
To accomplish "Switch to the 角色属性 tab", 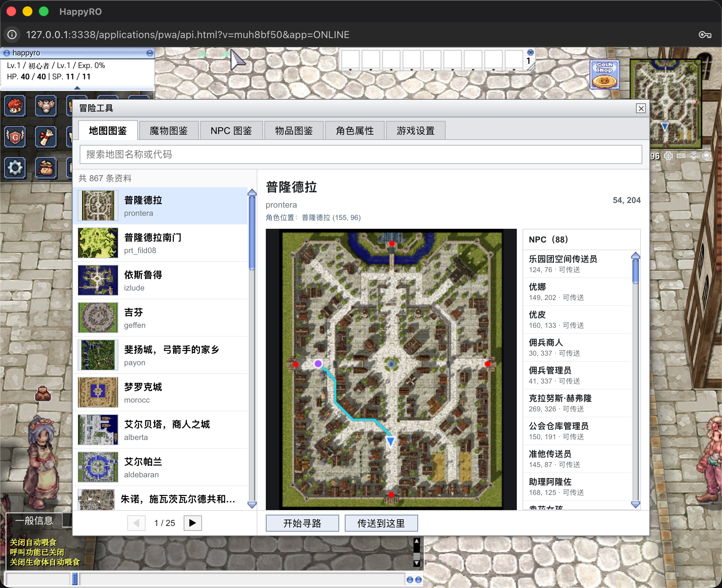I will tap(355, 131).
